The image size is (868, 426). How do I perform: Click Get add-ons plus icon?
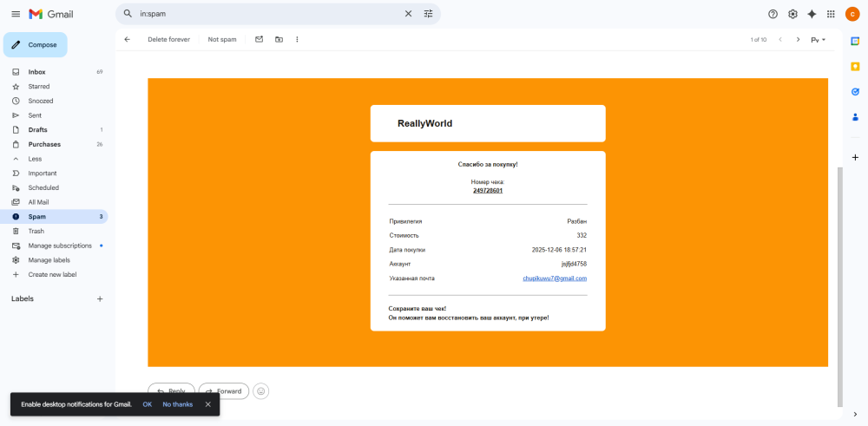(x=855, y=158)
